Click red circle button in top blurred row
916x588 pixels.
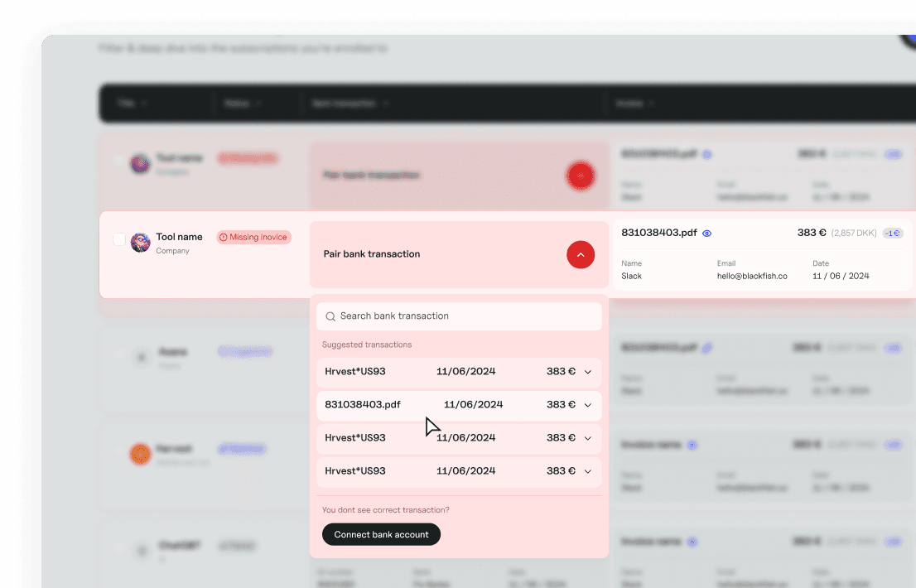tap(581, 176)
